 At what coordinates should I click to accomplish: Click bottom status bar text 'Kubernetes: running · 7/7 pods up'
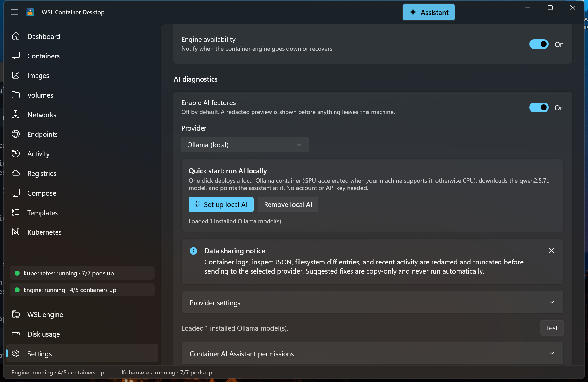point(167,373)
